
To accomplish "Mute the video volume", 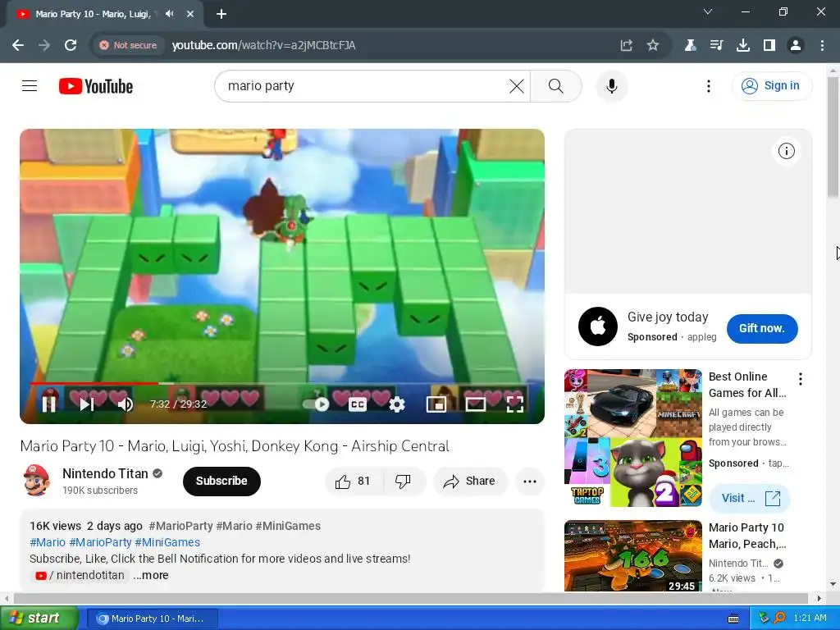I will (126, 404).
